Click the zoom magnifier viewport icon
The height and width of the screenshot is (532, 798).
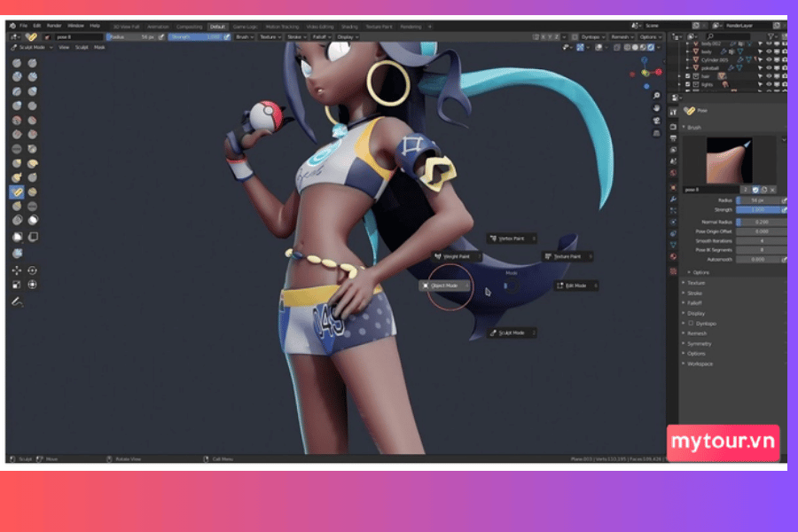coord(656,95)
